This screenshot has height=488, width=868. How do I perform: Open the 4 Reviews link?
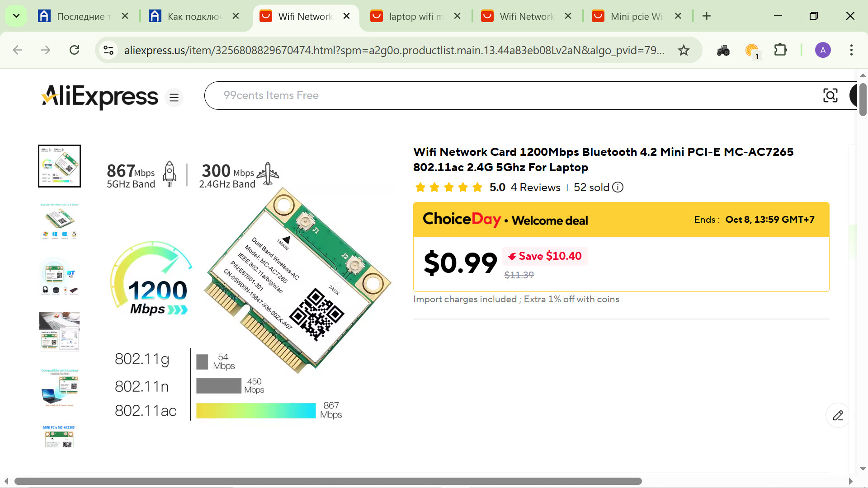click(x=535, y=188)
